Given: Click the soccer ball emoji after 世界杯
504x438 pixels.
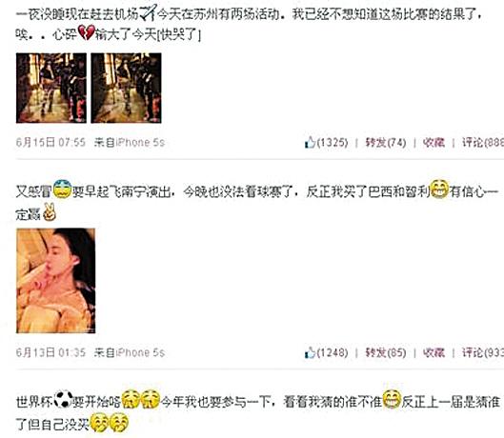Looking at the screenshot, I should (x=63, y=399).
